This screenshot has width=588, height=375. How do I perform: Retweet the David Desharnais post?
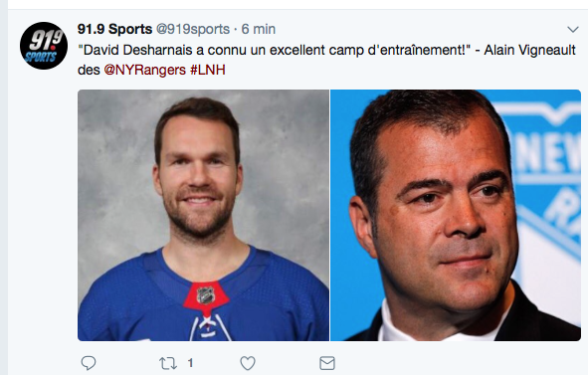tap(167, 363)
